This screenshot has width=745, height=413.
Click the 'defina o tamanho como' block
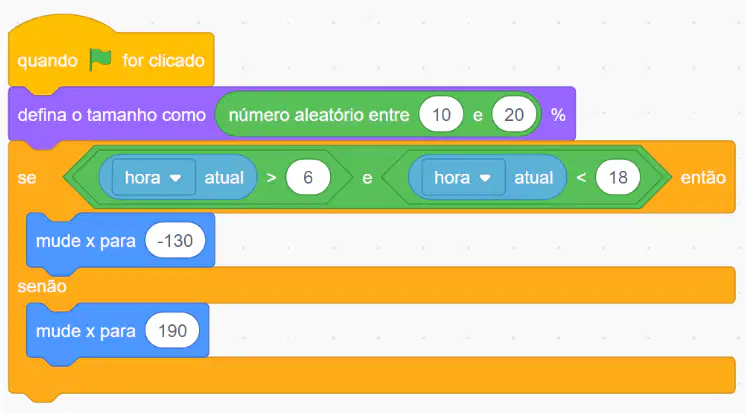click(112, 115)
